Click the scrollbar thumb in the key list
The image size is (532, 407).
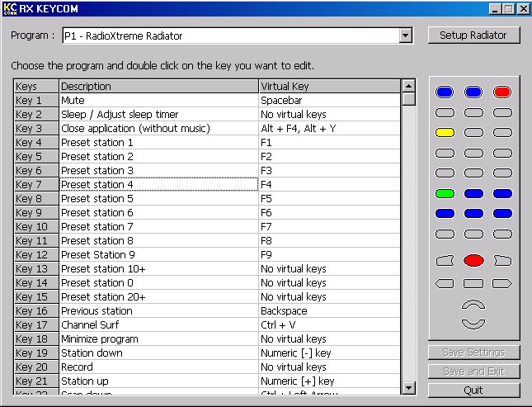(x=408, y=99)
